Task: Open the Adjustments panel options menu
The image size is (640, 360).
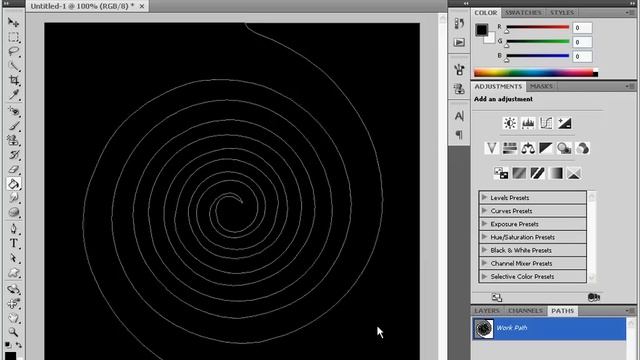Action: pyautogui.click(x=630, y=87)
